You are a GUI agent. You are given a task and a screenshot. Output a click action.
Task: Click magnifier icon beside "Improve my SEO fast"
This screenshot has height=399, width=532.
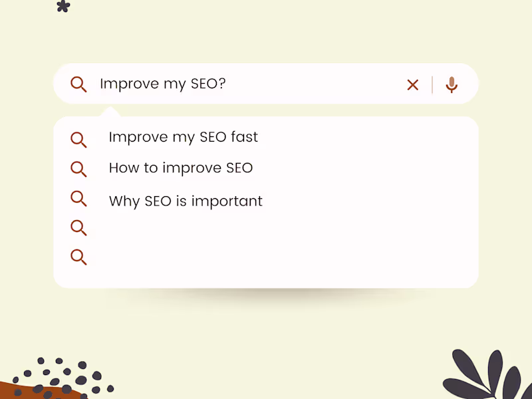[x=78, y=140]
